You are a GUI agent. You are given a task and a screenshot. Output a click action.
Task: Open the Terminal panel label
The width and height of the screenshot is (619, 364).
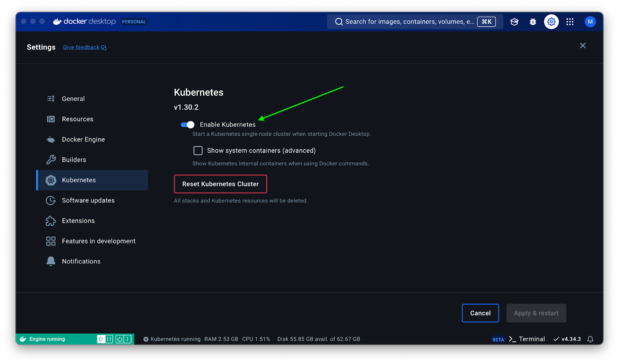[x=532, y=339]
